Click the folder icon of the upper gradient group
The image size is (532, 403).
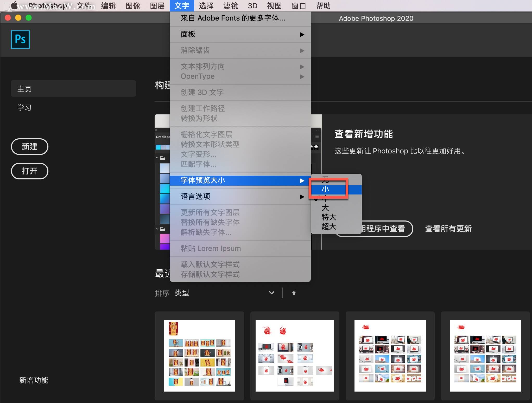pos(163,158)
